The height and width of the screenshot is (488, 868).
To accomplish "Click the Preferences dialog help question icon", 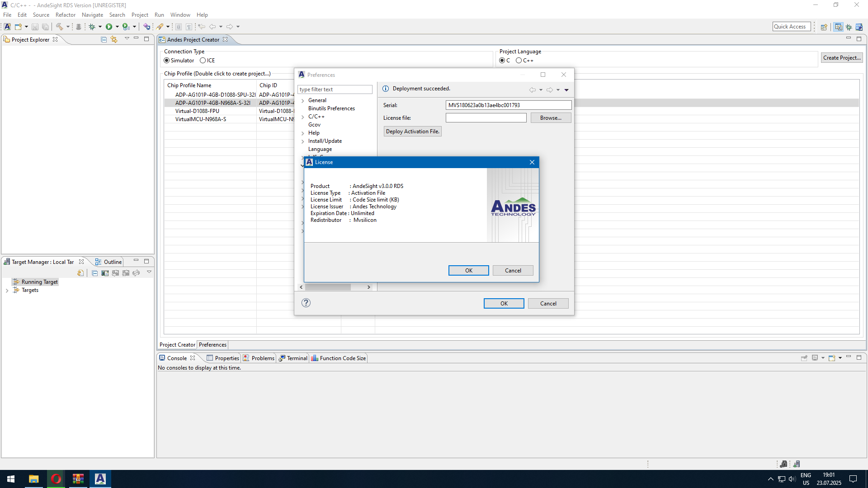I will [x=306, y=303].
